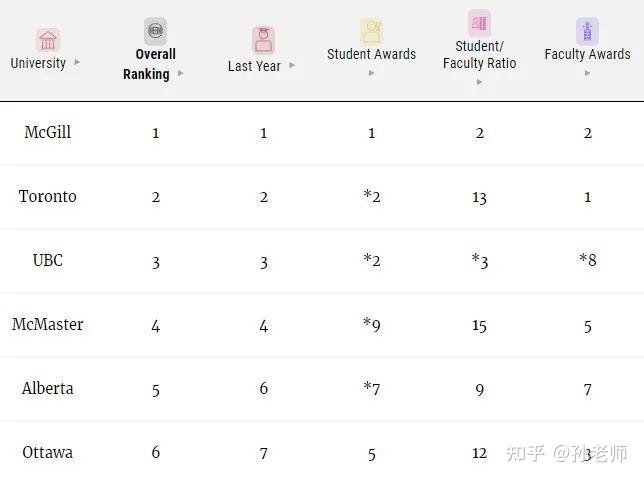Sort by Last Year arrow
The height and width of the screenshot is (481, 644).
[x=292, y=66]
